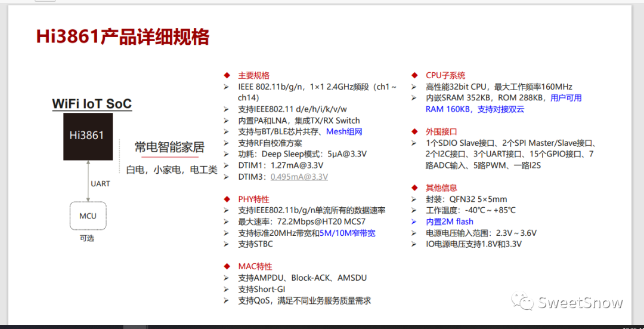Select the UART arrow label
Viewport: 644px width, 329px height.
pyautogui.click(x=100, y=184)
